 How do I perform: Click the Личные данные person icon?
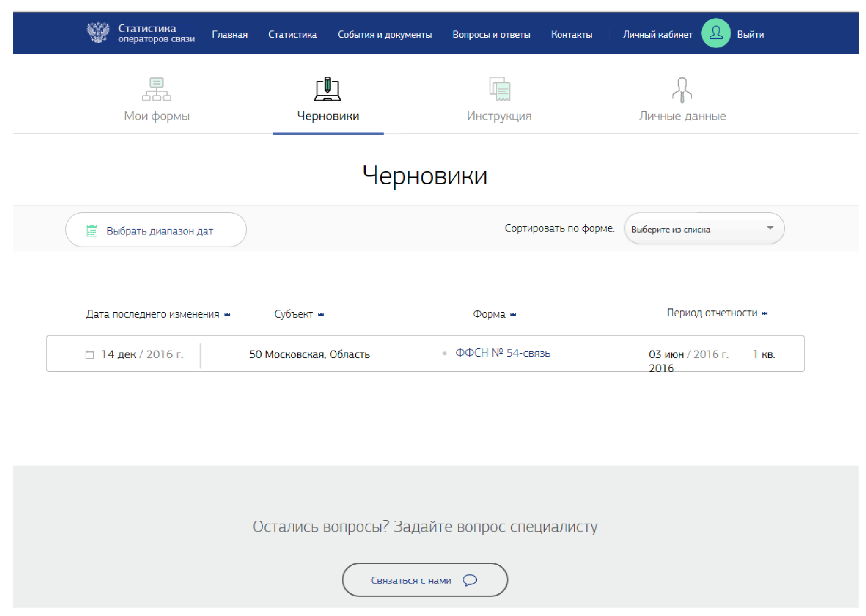click(x=682, y=90)
